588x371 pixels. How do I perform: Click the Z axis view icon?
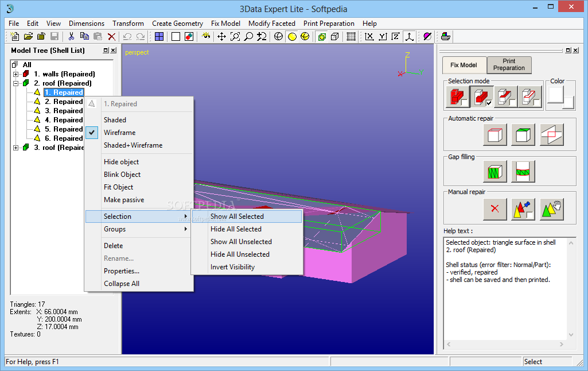click(396, 36)
